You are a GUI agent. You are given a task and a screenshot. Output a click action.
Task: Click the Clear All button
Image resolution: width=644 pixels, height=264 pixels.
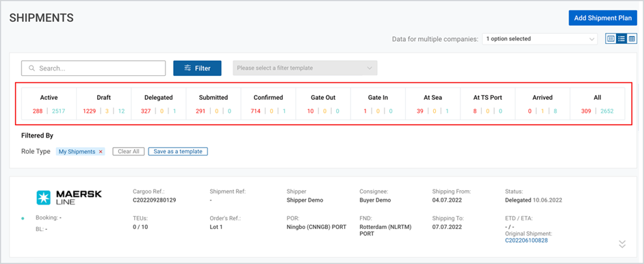129,152
